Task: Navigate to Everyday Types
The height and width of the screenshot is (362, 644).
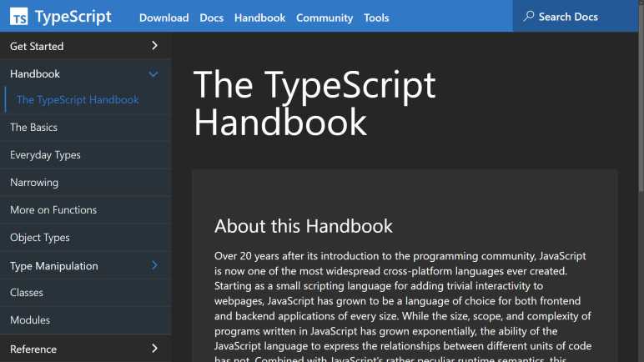Action: point(45,155)
